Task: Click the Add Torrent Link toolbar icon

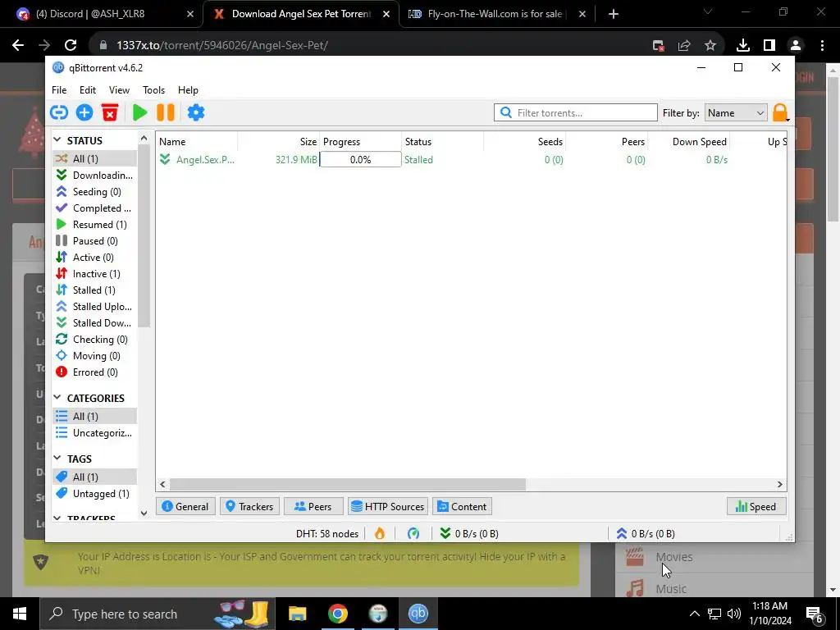Action: [59, 112]
